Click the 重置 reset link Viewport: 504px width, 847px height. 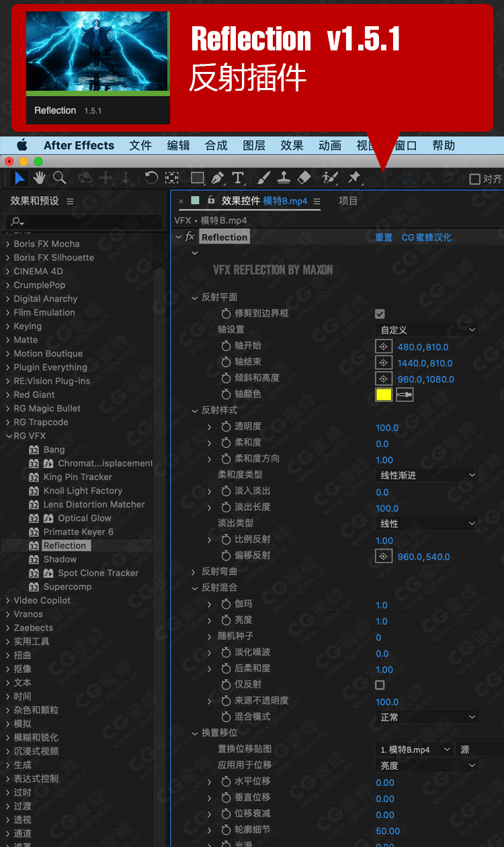click(384, 237)
